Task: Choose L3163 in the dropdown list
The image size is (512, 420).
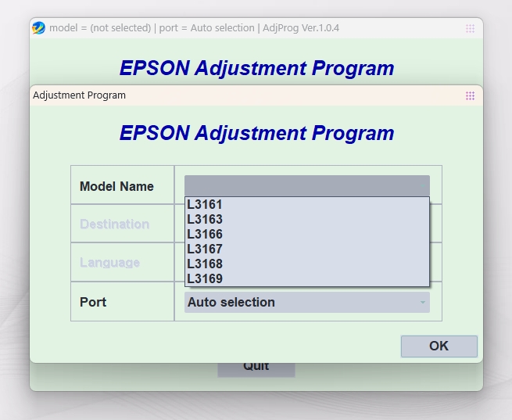Action: pos(307,220)
